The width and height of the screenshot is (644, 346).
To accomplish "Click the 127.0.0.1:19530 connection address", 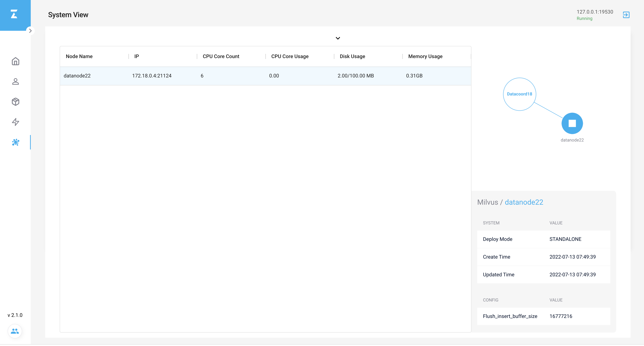I will click(x=594, y=12).
